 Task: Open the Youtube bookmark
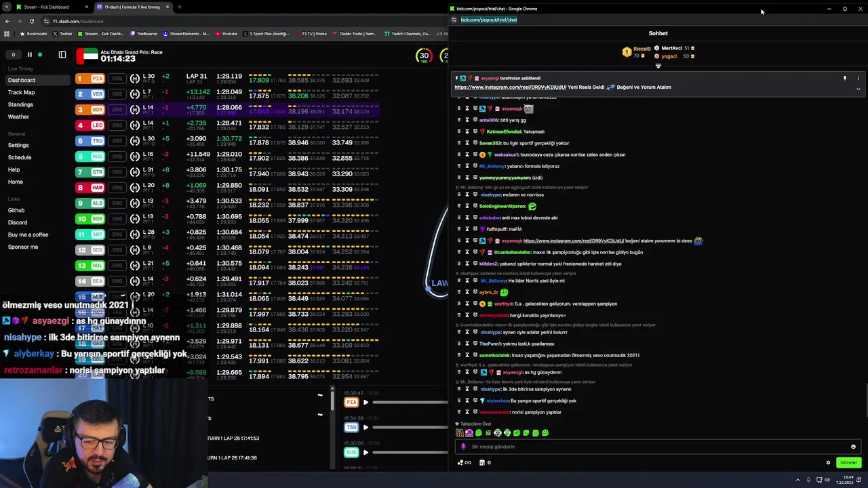[226, 33]
